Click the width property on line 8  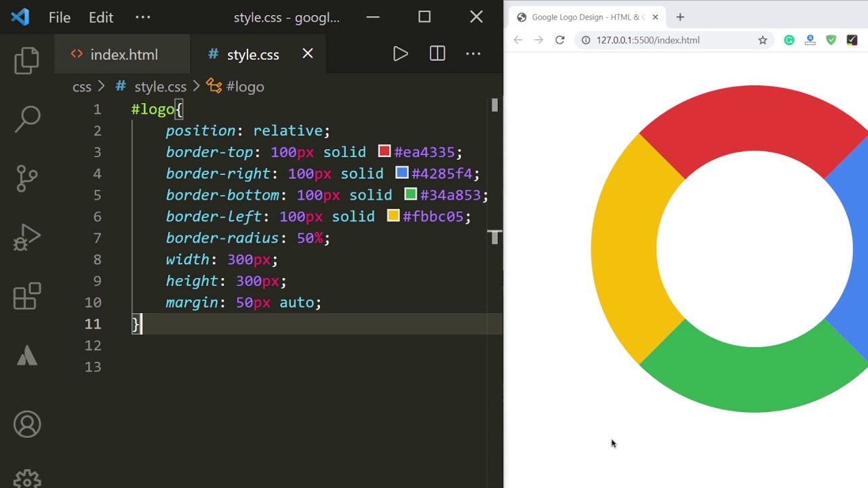[188, 260]
